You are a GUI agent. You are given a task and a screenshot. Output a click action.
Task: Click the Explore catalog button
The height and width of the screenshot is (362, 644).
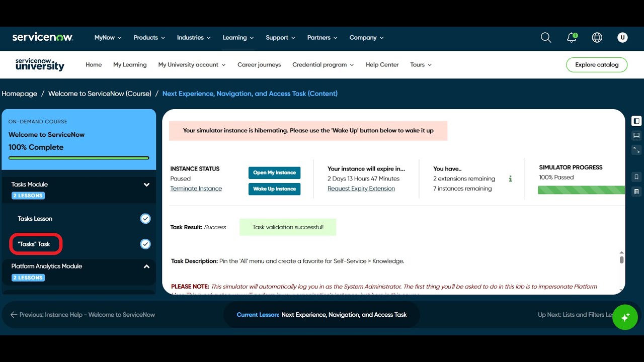coord(597,65)
